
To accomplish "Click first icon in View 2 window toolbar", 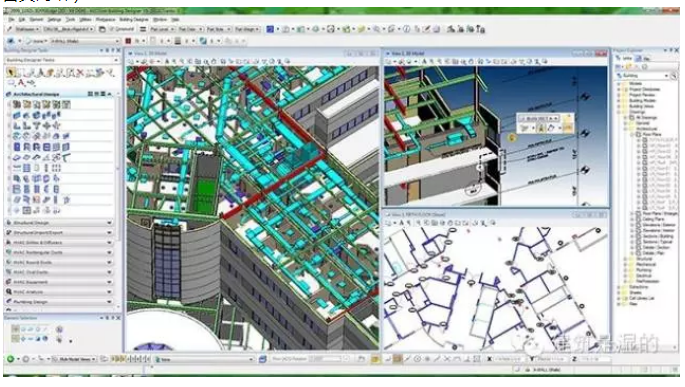I will click(x=388, y=62).
